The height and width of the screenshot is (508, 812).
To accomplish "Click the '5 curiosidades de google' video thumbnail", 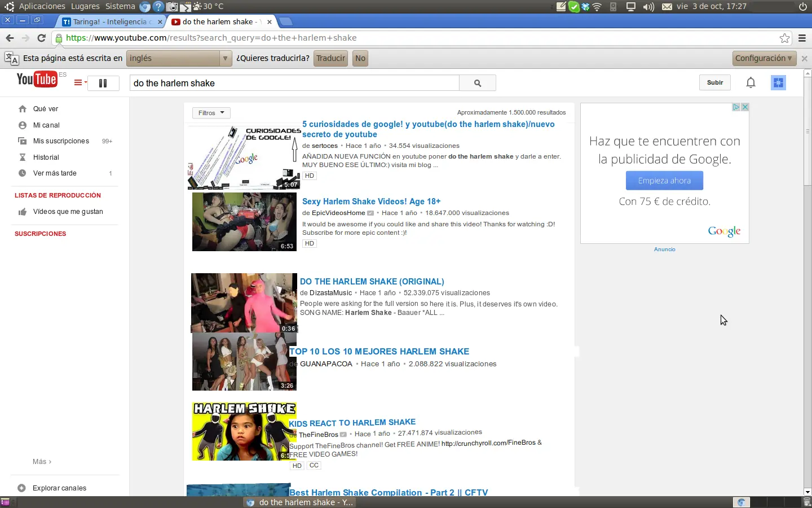I will pos(244,157).
